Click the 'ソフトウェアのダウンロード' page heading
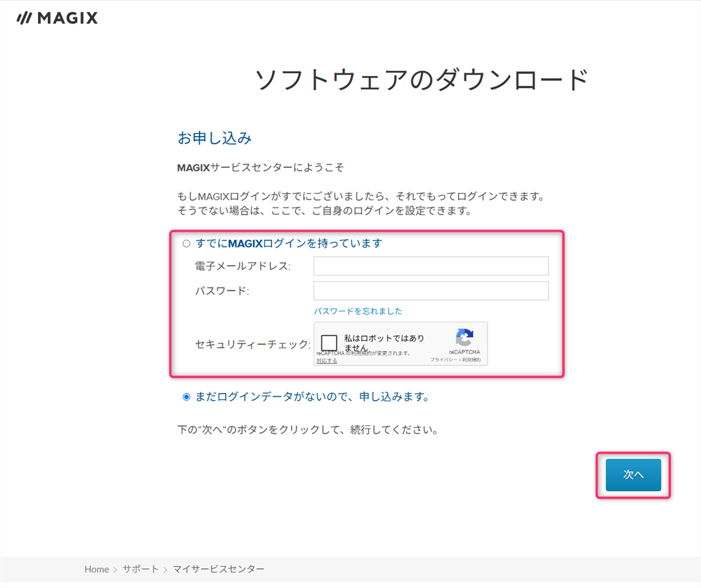701x588 pixels. (422, 80)
